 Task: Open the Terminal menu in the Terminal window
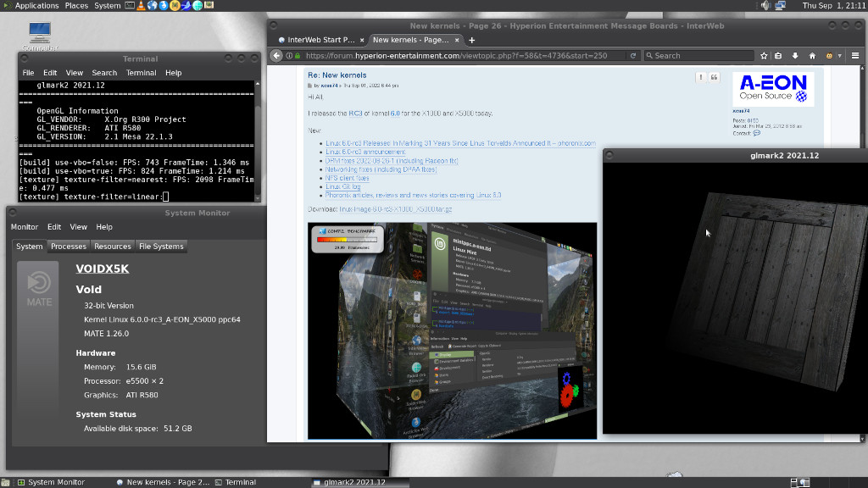(x=142, y=73)
